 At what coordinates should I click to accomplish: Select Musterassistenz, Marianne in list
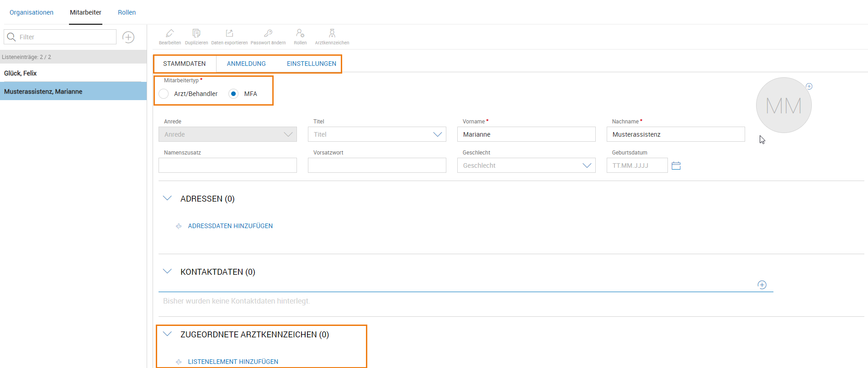(x=73, y=91)
